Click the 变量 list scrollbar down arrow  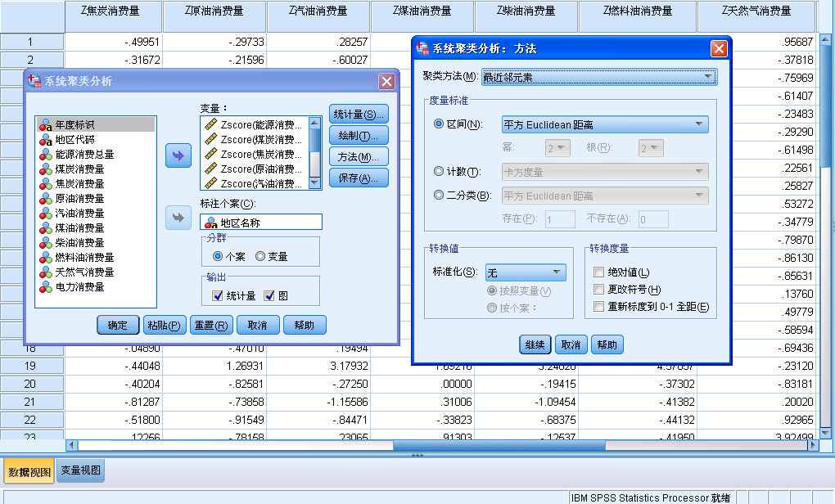314,183
